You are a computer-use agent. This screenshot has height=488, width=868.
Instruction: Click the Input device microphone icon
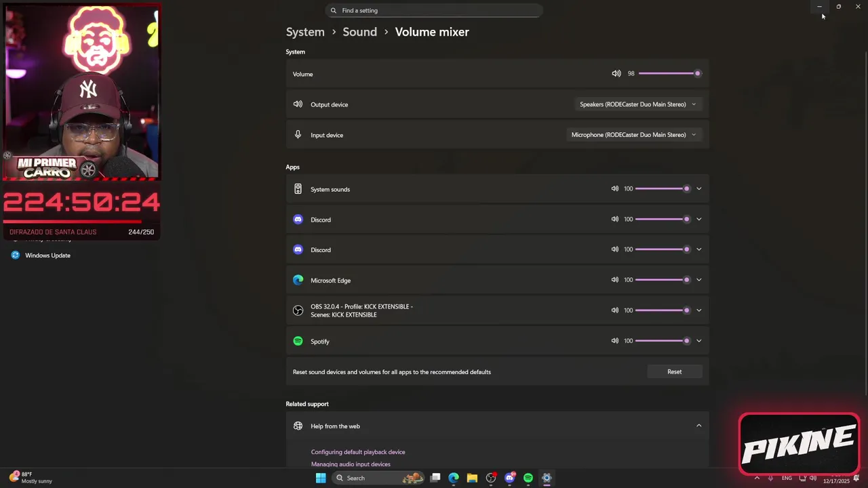(x=298, y=134)
